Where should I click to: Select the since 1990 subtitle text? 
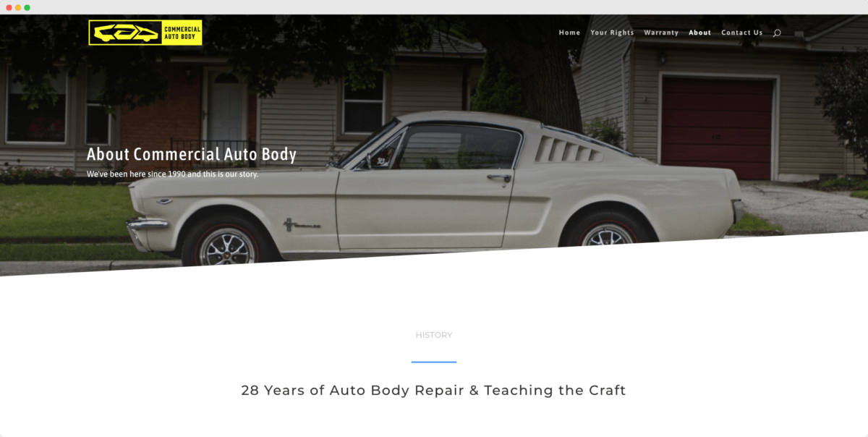point(172,174)
